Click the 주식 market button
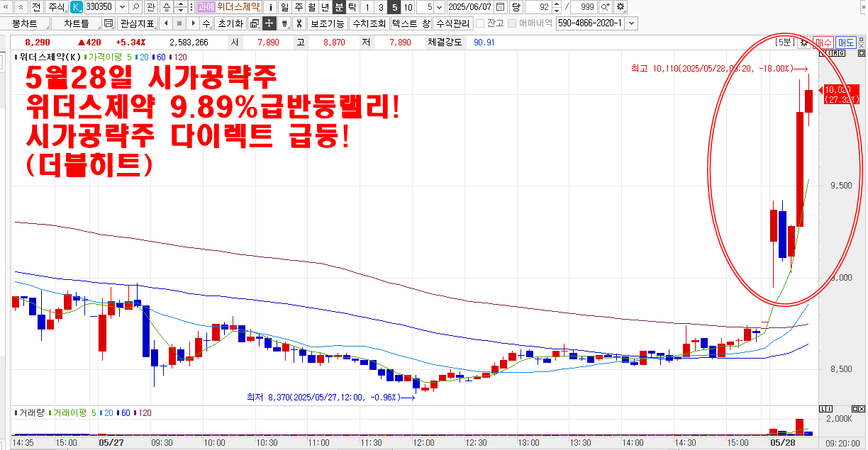868x450 pixels. point(56,7)
